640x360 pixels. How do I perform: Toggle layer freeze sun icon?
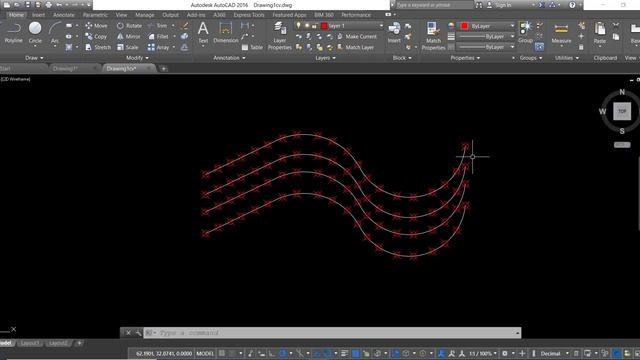coord(307,26)
